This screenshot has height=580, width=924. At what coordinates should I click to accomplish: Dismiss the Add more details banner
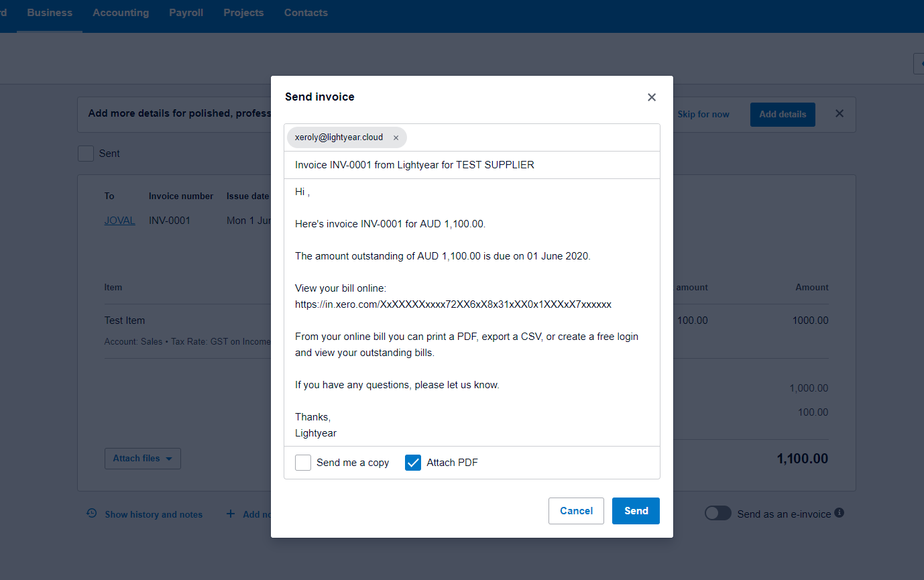click(839, 114)
